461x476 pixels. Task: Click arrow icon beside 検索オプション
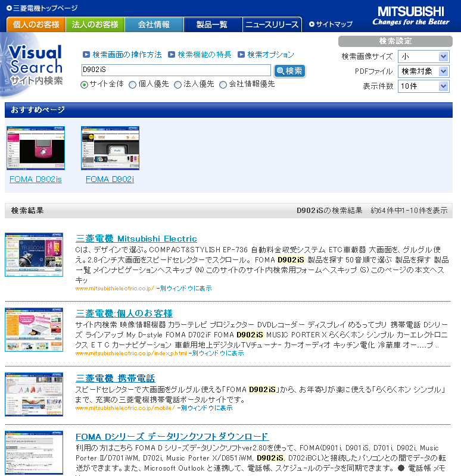point(241,55)
